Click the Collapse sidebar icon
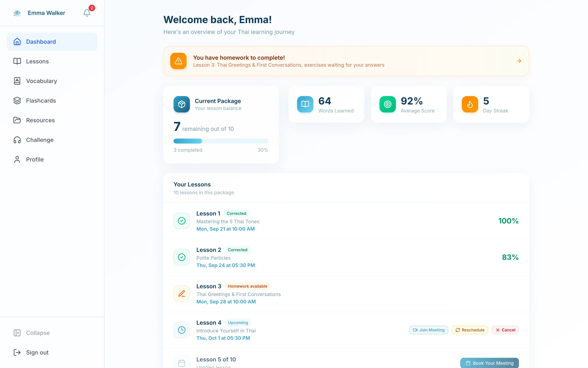 coord(17,333)
